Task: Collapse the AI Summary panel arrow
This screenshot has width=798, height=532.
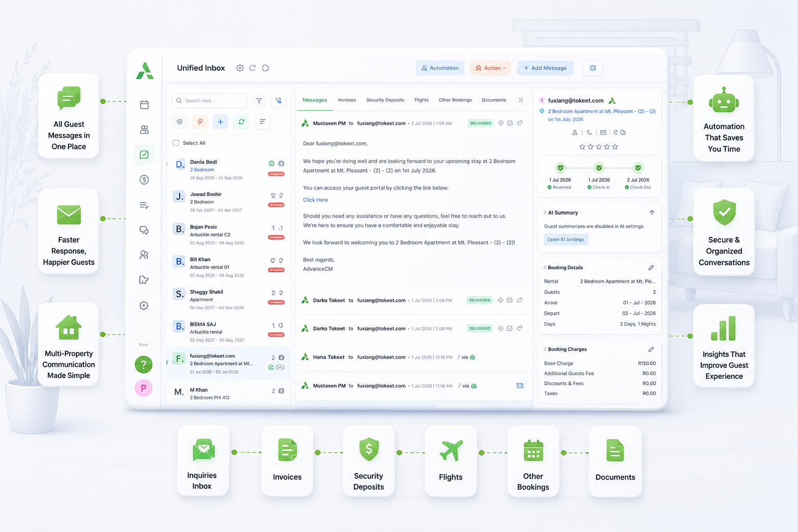Action: click(652, 212)
